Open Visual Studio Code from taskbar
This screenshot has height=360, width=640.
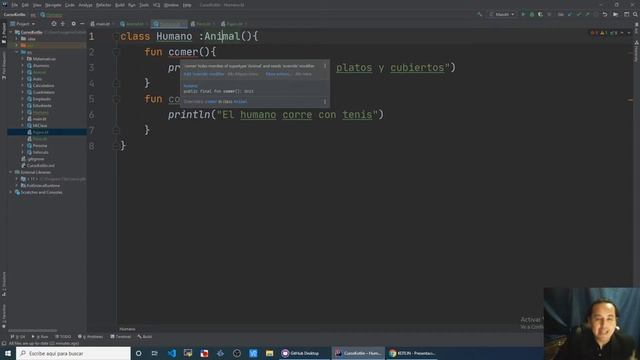[172, 353]
